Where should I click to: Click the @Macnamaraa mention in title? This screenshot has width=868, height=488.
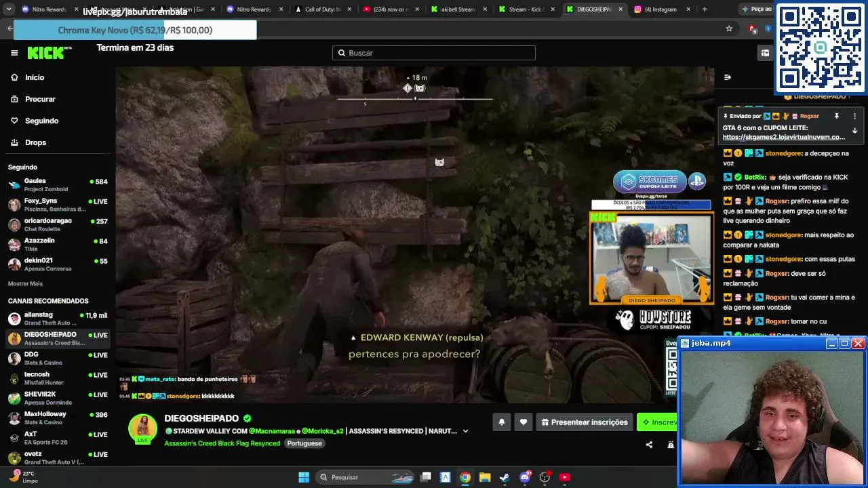pyautogui.click(x=272, y=431)
